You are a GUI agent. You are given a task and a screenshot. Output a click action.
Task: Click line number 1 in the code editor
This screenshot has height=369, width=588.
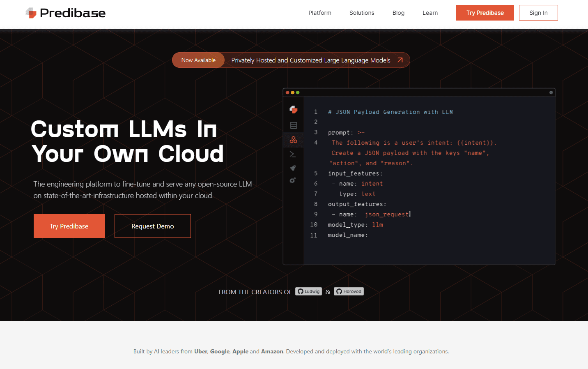316,112
